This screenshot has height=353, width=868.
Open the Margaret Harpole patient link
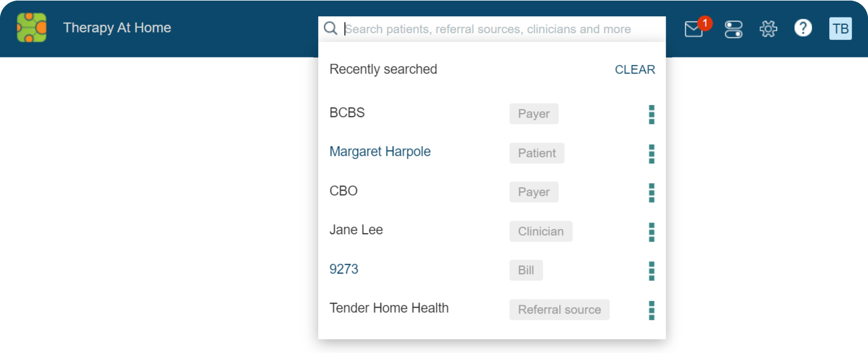click(x=380, y=152)
